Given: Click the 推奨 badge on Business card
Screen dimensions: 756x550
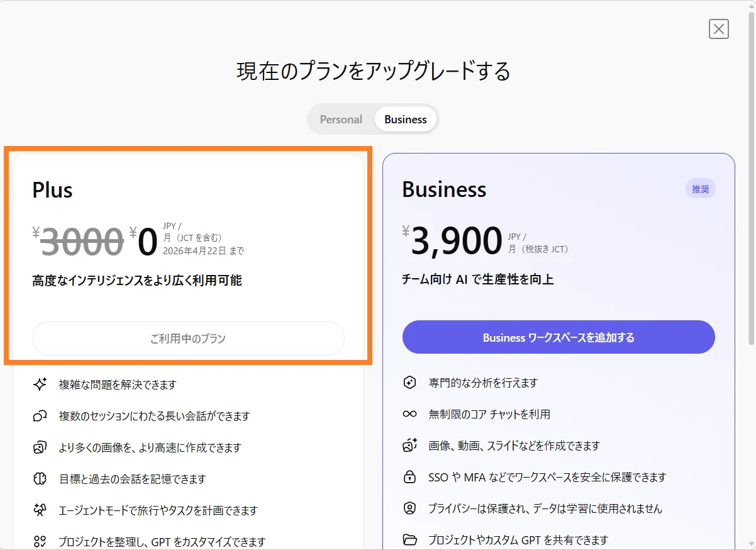Looking at the screenshot, I should [700, 189].
